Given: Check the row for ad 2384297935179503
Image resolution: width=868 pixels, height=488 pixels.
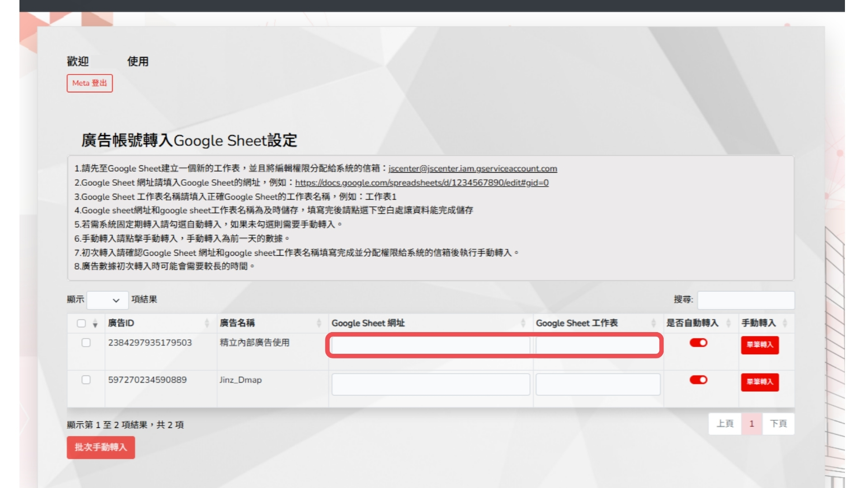Looking at the screenshot, I should tap(86, 343).
